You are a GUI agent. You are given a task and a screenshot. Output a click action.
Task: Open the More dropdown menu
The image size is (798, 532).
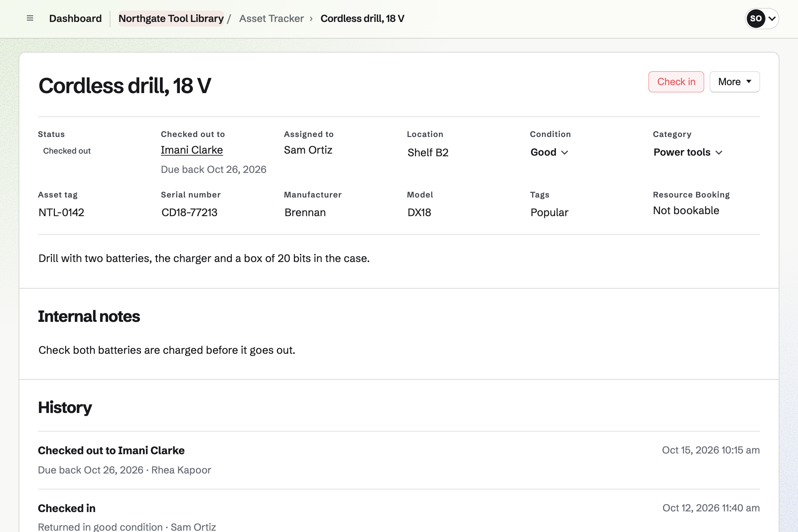tap(734, 82)
